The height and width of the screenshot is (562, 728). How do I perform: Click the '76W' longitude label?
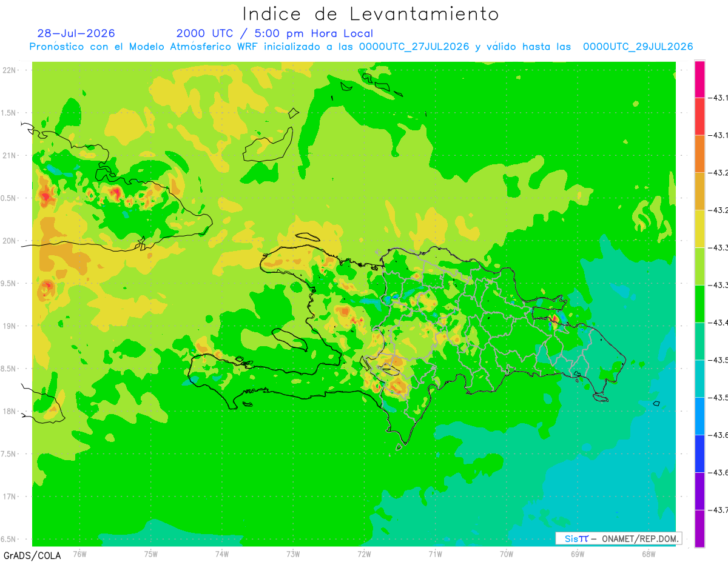79,554
